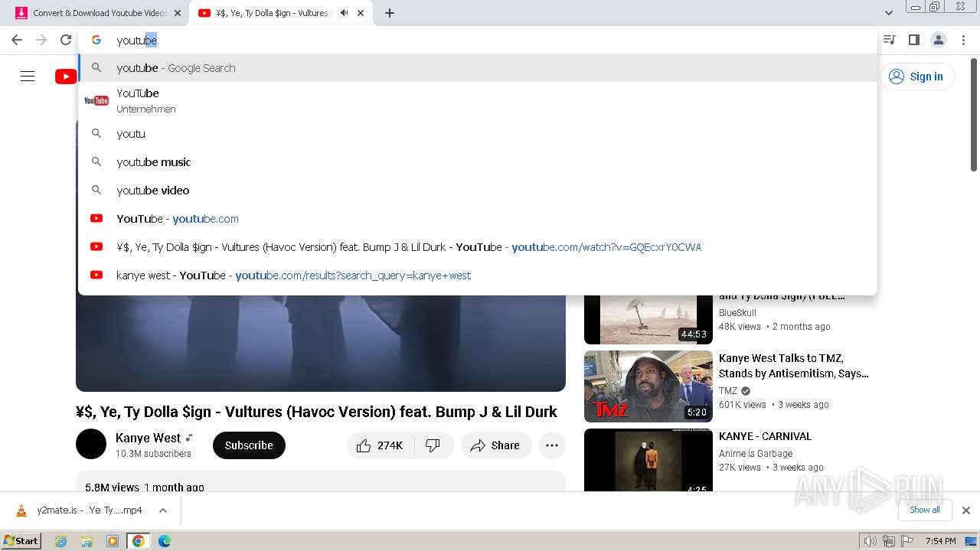980x551 pixels.
Task: Select YouTube Unternehmen suggestion
Action: (478, 100)
